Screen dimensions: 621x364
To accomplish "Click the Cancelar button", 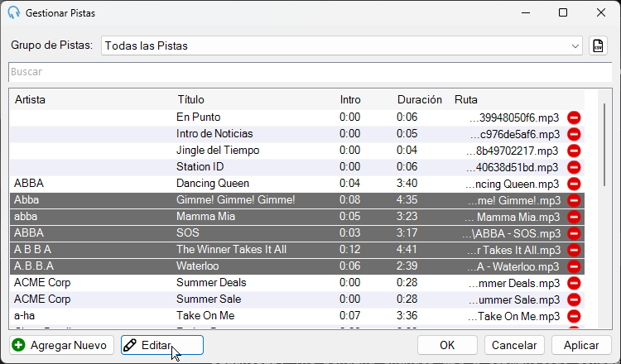I will [514, 345].
